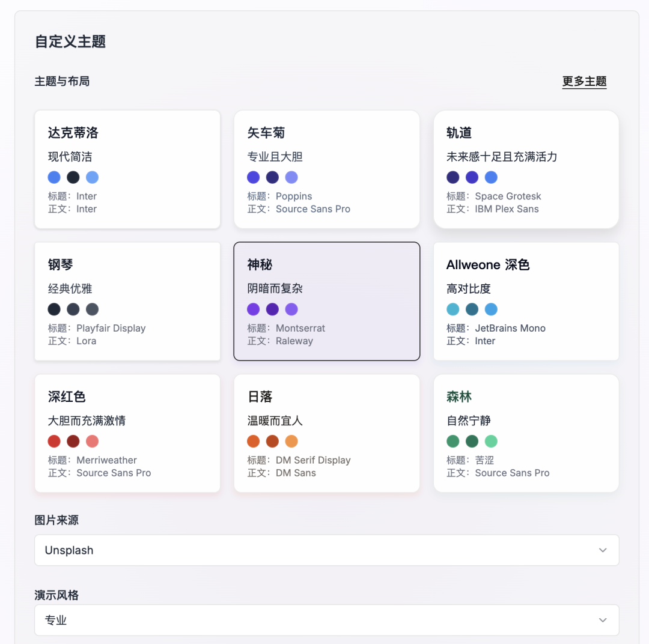Click the light green swatch under 森林

(x=491, y=441)
